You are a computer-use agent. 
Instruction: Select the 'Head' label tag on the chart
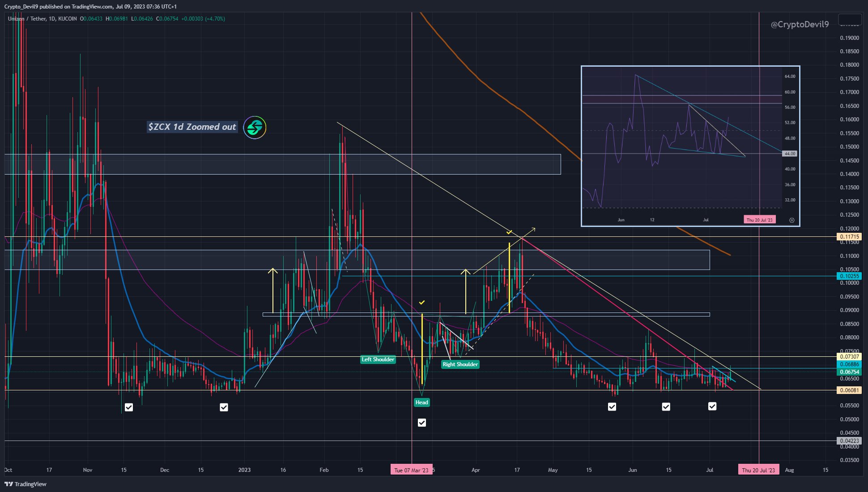pos(421,402)
